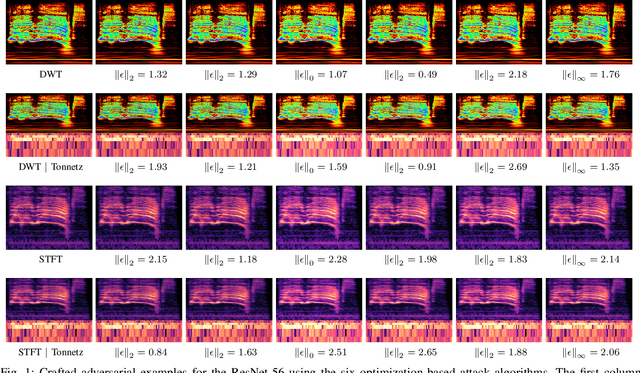Viewport: 640px width, 373px height.
Task: Open the spectrogram above the 1.29 label
Action: (x=229, y=32)
